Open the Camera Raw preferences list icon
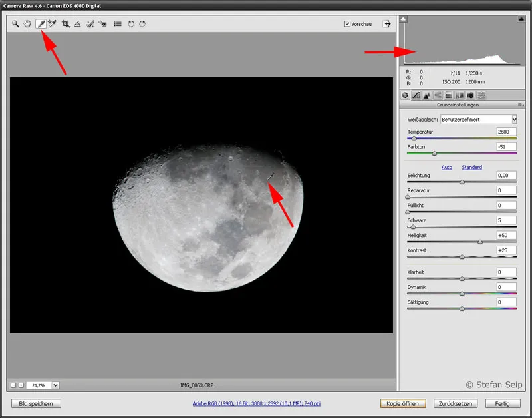This screenshot has height=418, width=532. [x=118, y=24]
